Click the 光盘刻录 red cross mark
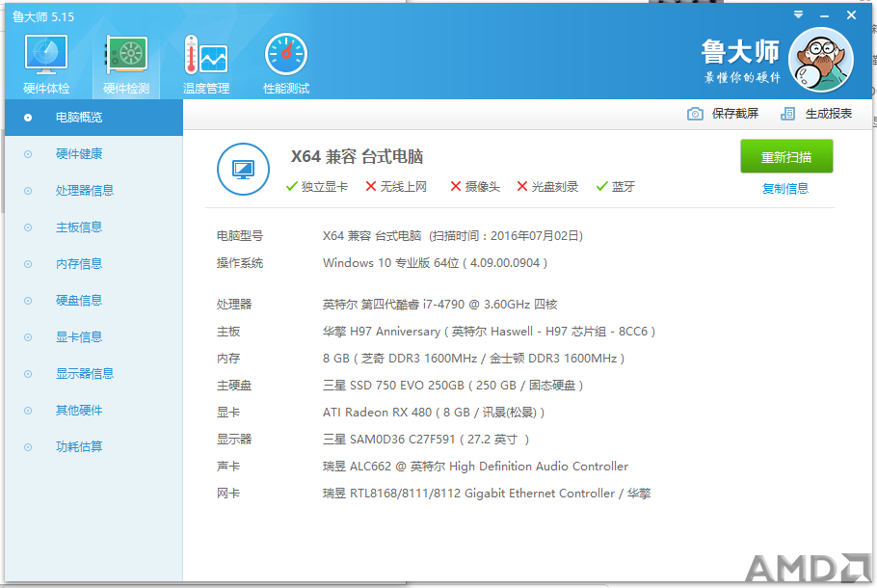The image size is (877, 588). (x=521, y=186)
